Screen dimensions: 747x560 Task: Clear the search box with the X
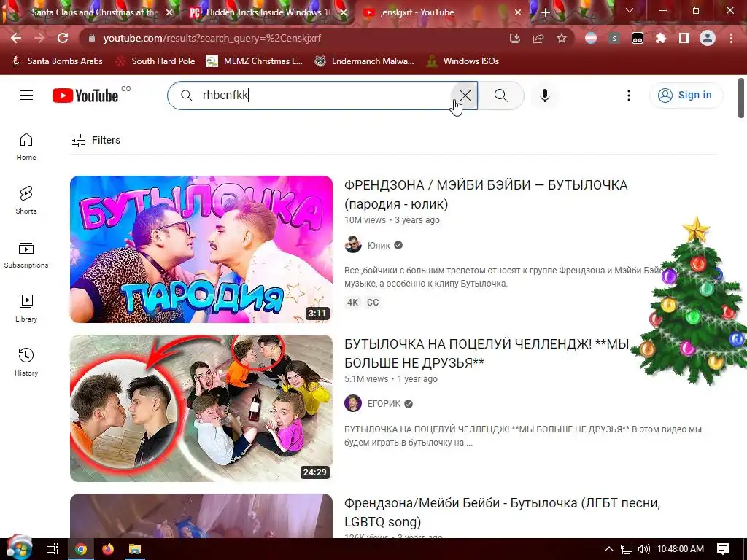[465, 96]
